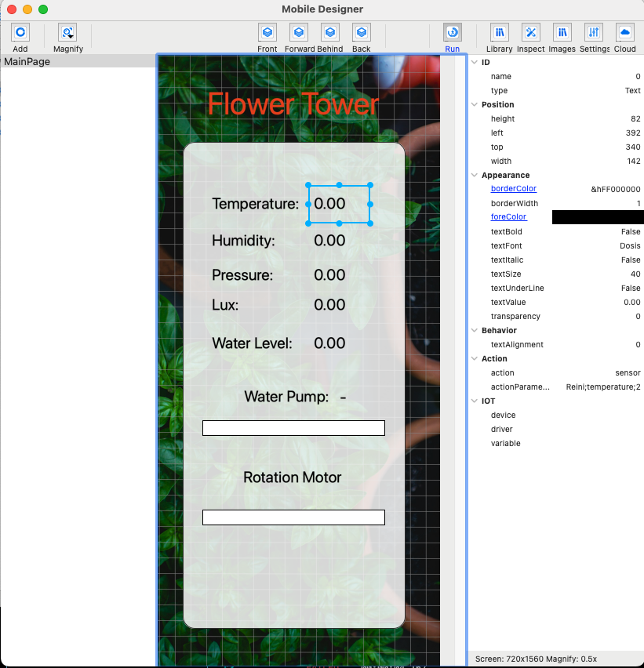Open the Settings panel

click(594, 33)
